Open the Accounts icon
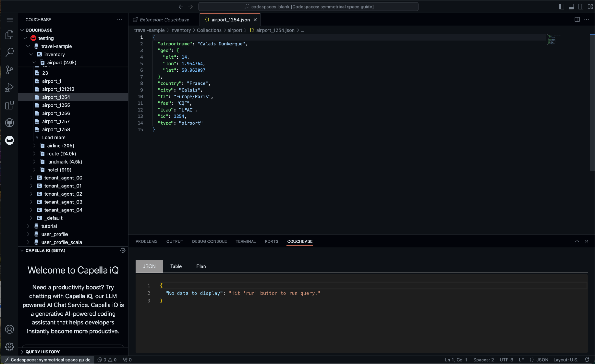This screenshot has width=595, height=364. tap(10, 330)
